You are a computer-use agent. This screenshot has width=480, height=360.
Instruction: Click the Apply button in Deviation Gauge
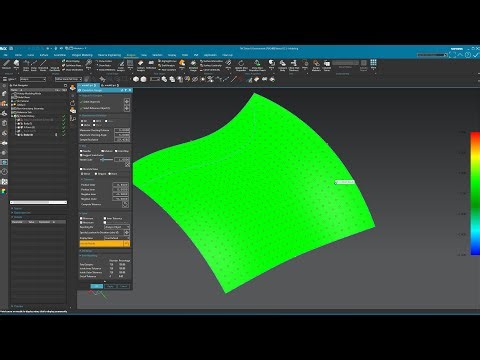pyautogui.click(x=110, y=286)
